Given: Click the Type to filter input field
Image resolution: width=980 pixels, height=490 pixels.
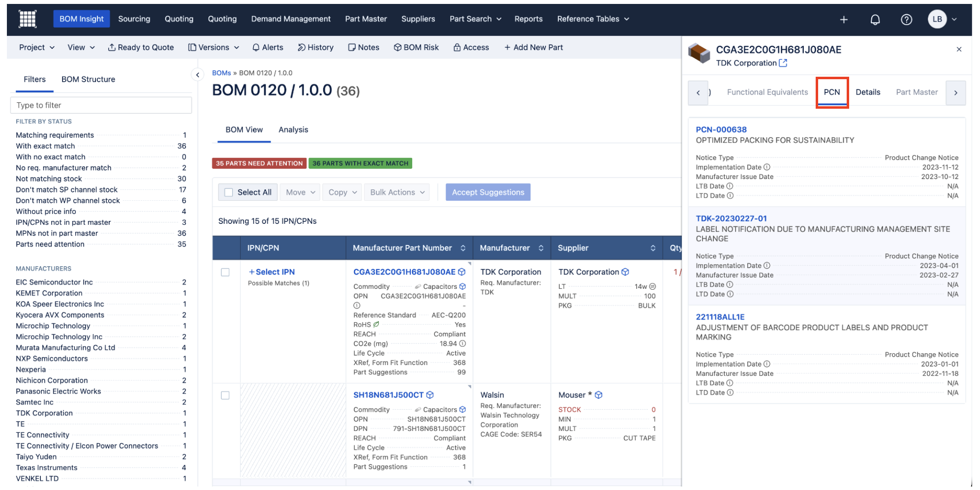Looking at the screenshot, I should click(x=101, y=105).
